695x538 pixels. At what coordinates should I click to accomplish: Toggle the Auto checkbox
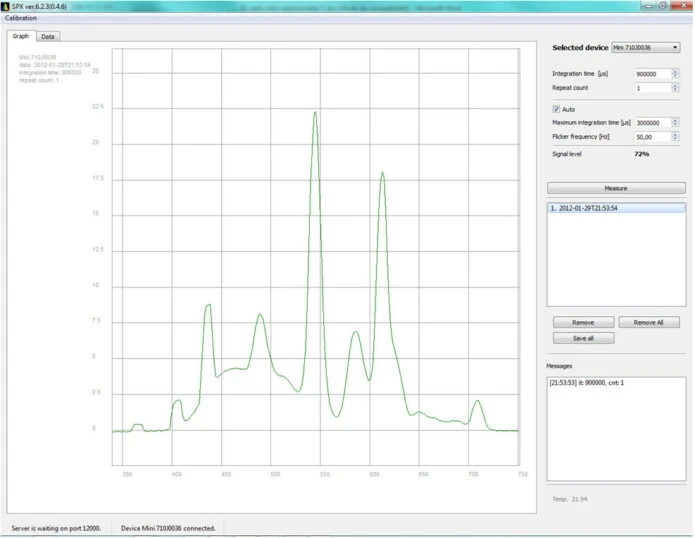[557, 109]
